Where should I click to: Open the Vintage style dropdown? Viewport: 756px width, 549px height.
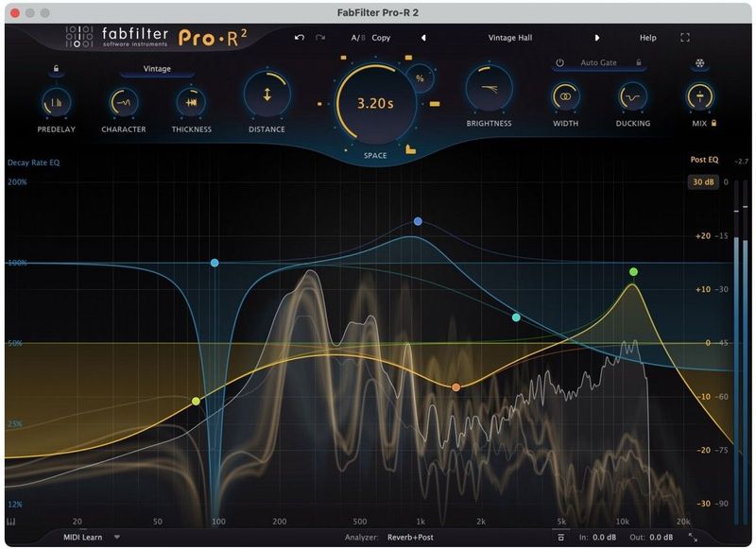(x=157, y=69)
